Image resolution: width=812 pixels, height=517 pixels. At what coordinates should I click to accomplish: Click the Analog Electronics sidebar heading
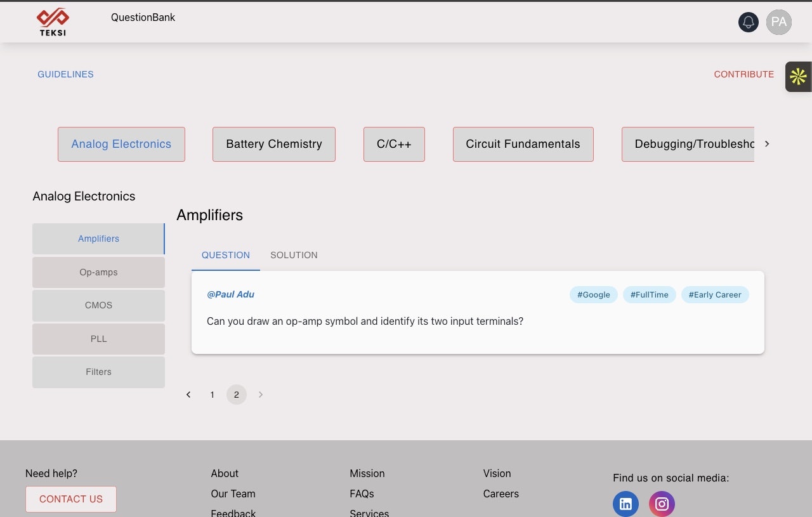[84, 197]
